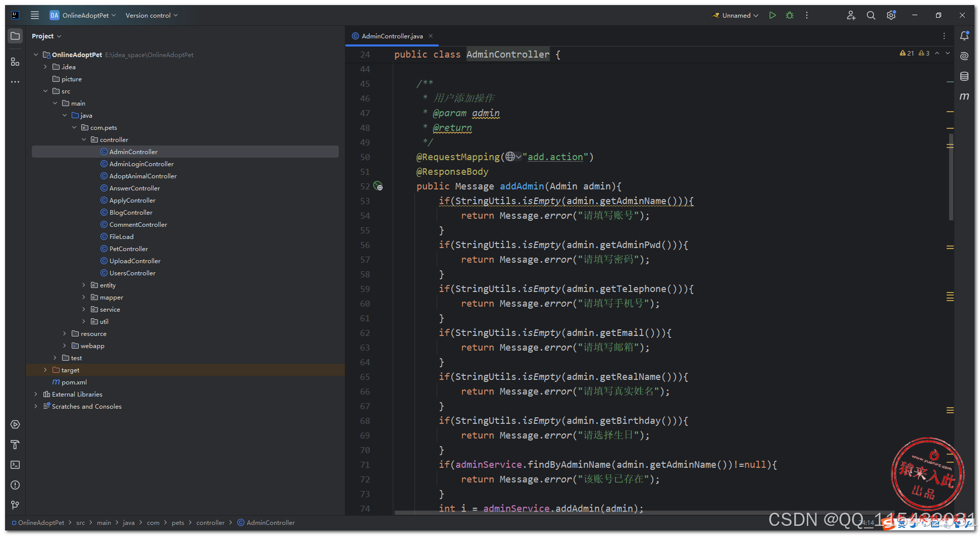Screen dimensions: 980x536
Task: Open Project view options dropdown
Action: 46,36
